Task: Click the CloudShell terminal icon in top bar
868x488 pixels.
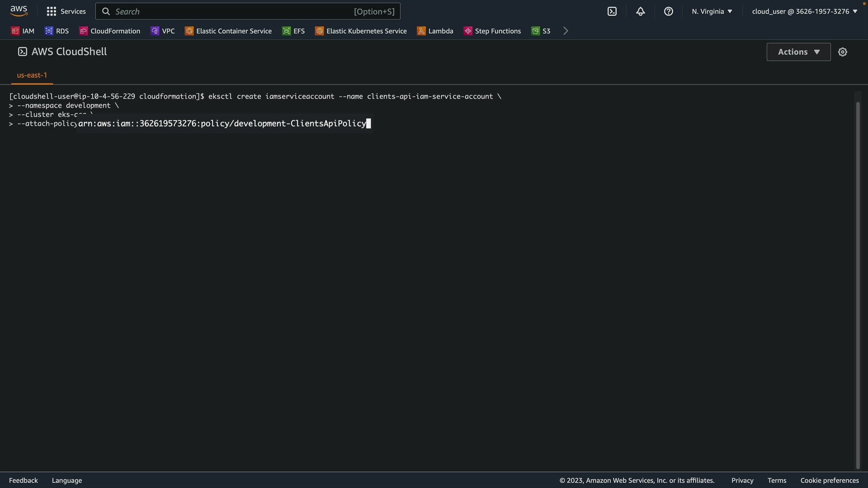Action: 612,11
